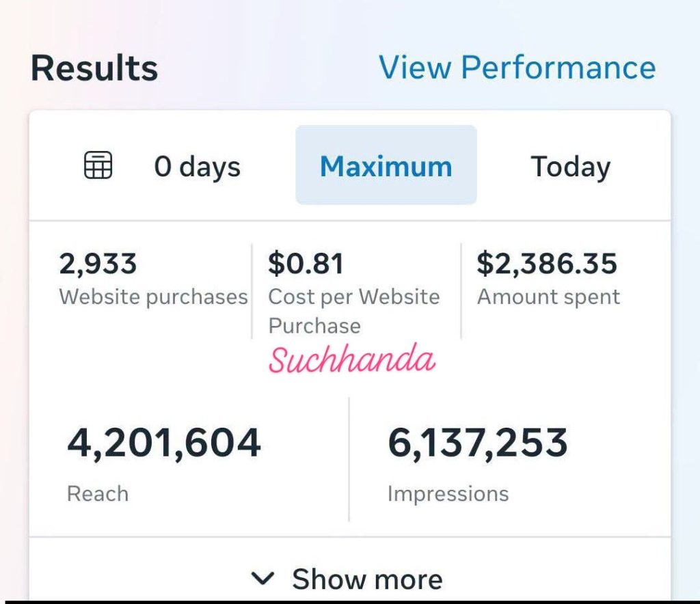Click the Cost per Website Purchase label
The height and width of the screenshot is (604, 700).
[x=354, y=312]
